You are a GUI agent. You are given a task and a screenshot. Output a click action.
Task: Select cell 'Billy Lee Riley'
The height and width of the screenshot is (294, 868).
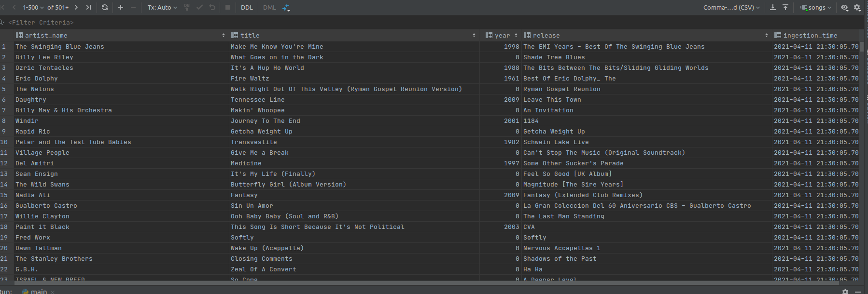[x=121, y=57]
